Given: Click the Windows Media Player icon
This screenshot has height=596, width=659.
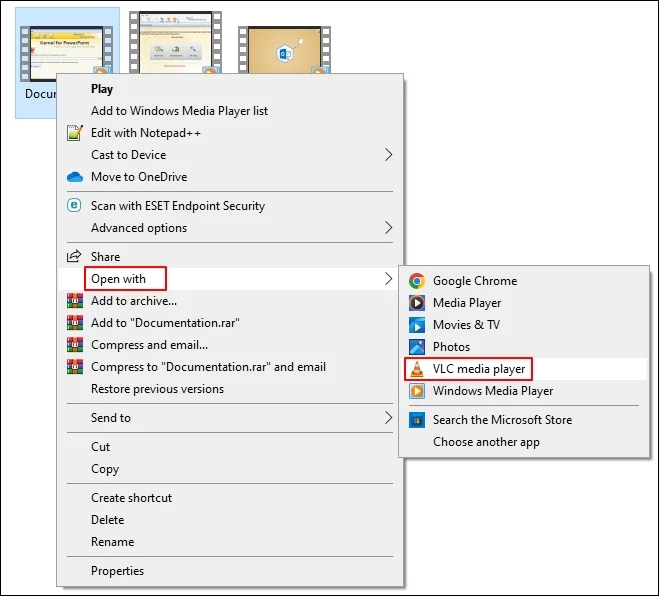Looking at the screenshot, I should pyautogui.click(x=417, y=391).
